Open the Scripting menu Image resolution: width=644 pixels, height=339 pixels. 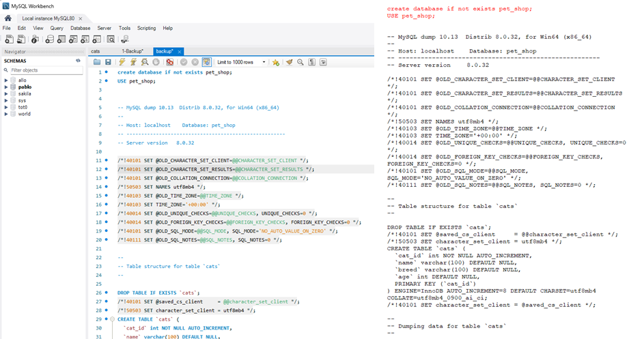point(147,29)
